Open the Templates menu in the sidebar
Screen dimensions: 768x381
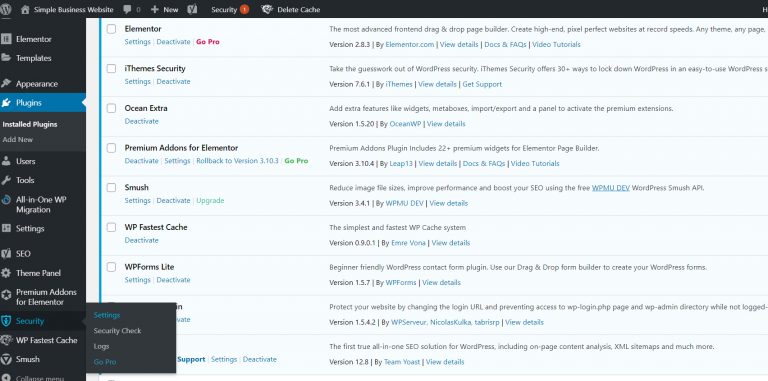pyautogui.click(x=33, y=58)
